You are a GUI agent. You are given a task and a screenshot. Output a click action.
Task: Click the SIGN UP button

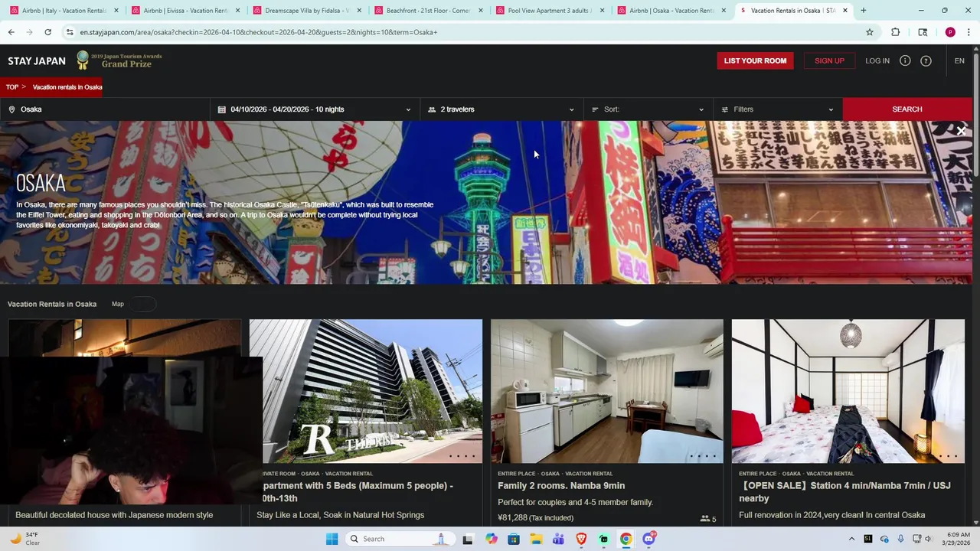(x=829, y=60)
